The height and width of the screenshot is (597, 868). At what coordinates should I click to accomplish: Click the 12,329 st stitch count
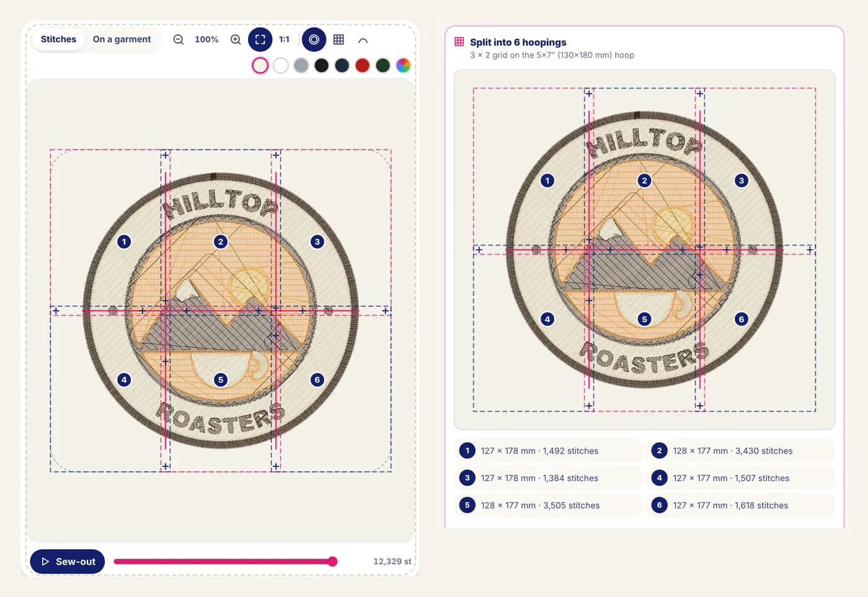[392, 562]
